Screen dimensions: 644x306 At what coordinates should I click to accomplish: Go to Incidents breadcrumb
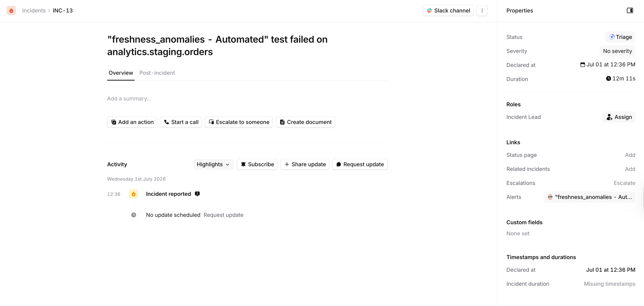click(34, 11)
